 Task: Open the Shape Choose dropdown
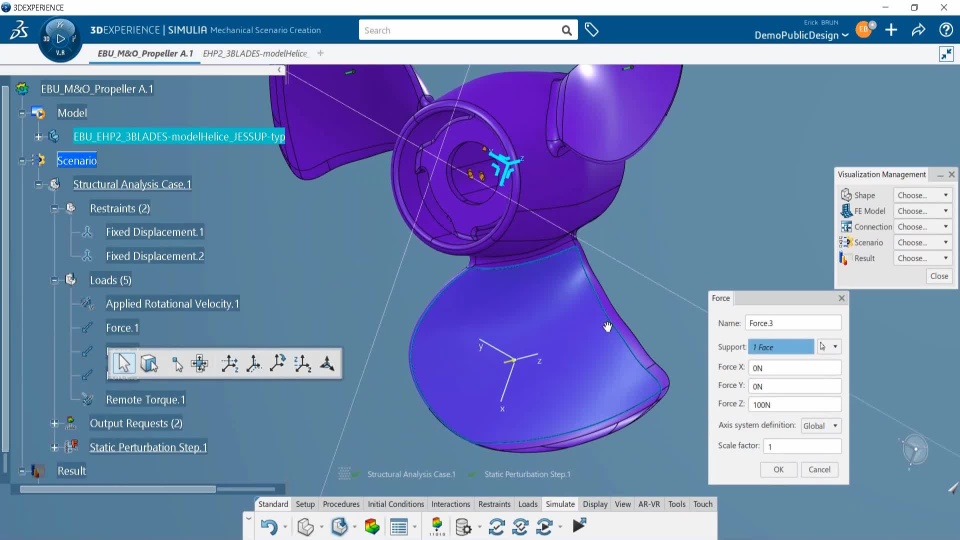coord(923,195)
